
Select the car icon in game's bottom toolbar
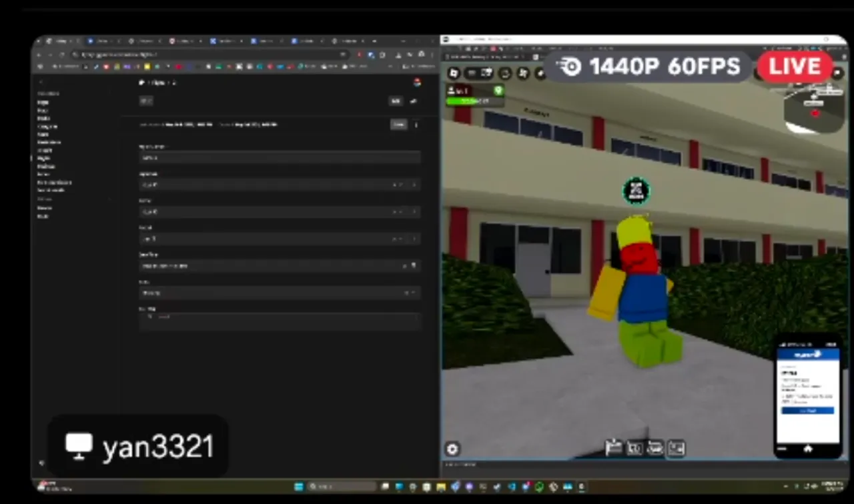pyautogui.click(x=655, y=448)
